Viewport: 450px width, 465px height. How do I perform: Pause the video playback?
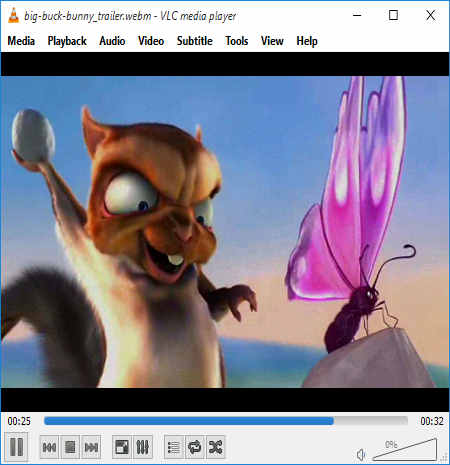point(16,447)
